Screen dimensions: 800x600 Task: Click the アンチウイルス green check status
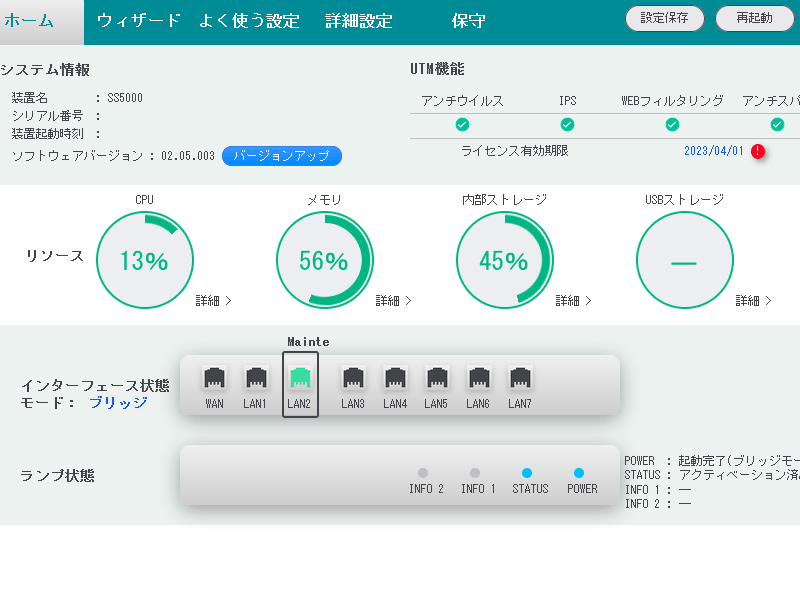[462, 125]
